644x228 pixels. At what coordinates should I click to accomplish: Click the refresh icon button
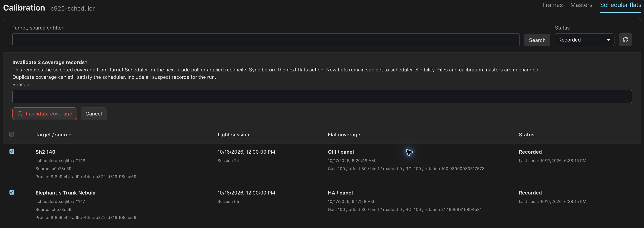[625, 40]
